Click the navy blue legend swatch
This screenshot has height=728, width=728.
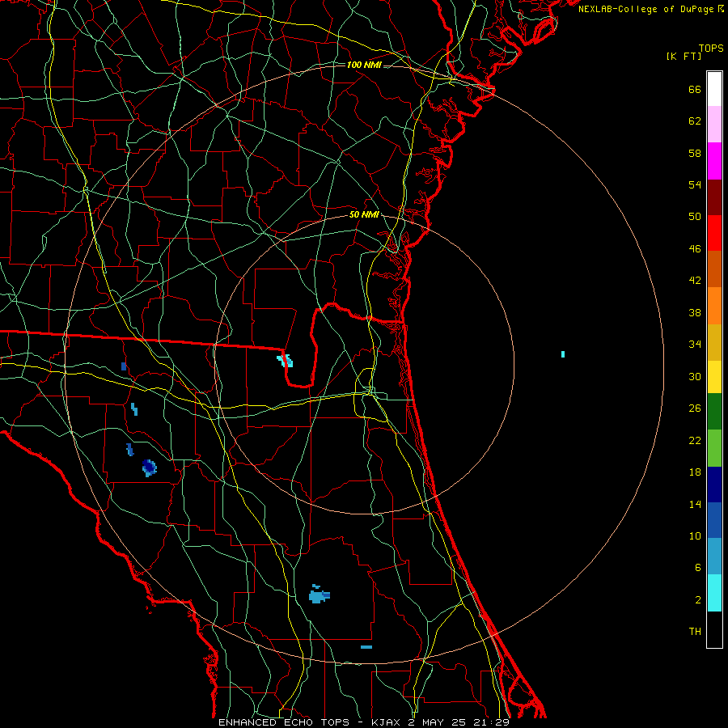(714, 485)
